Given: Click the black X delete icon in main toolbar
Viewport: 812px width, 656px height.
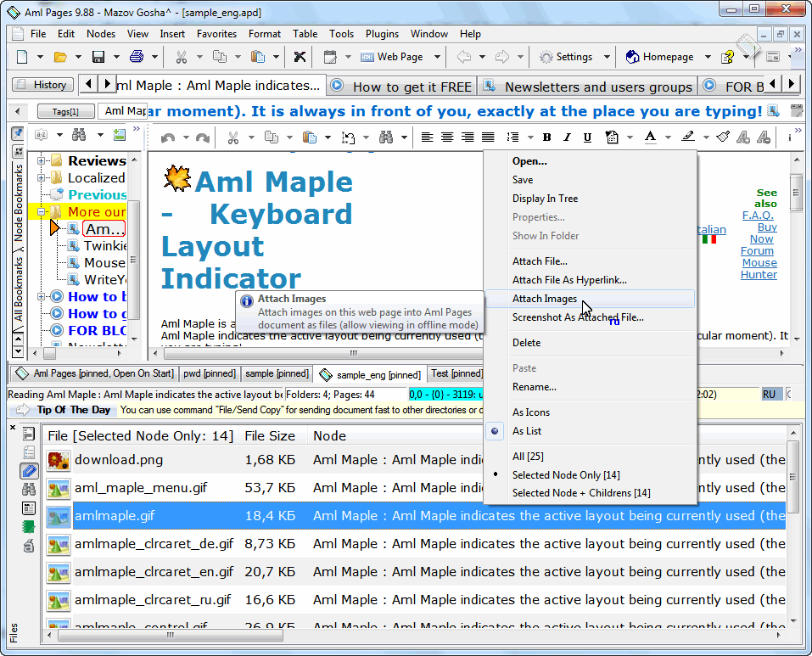Looking at the screenshot, I should point(300,57).
